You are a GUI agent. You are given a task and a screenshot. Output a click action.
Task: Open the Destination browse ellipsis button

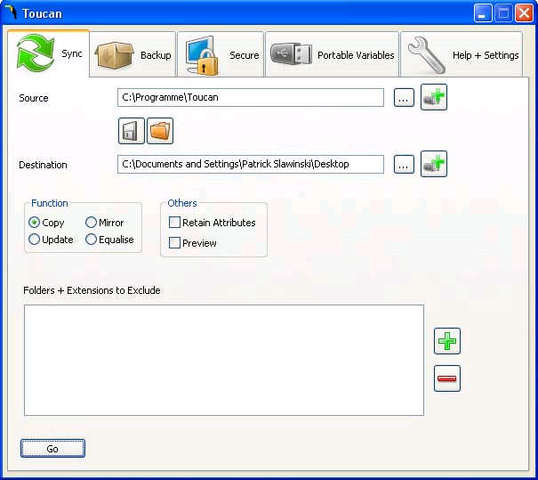coord(404,164)
